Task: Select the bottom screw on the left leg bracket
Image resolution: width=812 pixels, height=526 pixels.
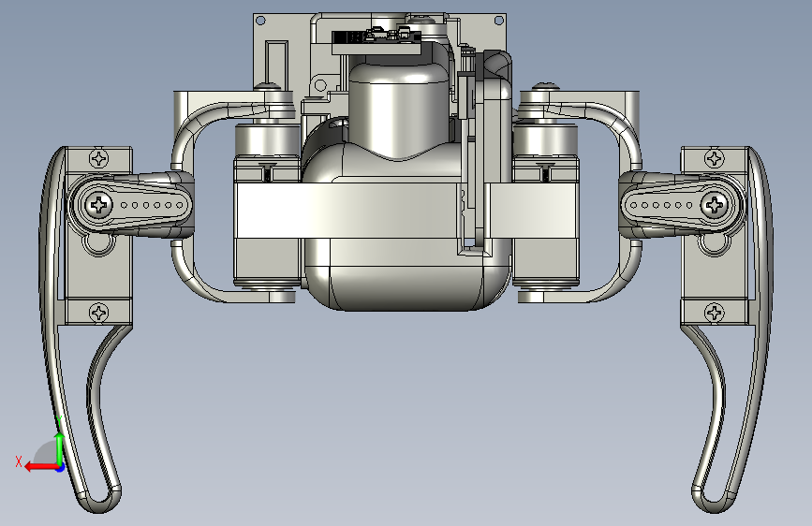Action: 98,313
